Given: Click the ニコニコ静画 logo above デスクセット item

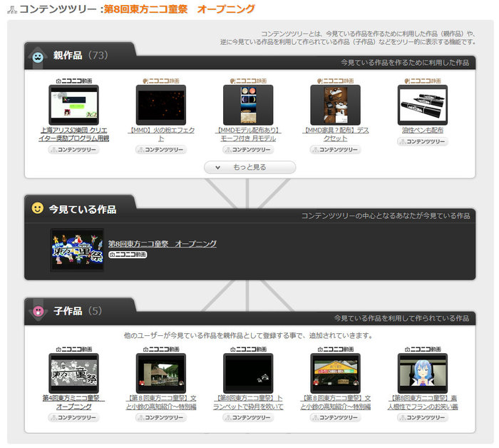Looking at the screenshot, I should (336, 81).
